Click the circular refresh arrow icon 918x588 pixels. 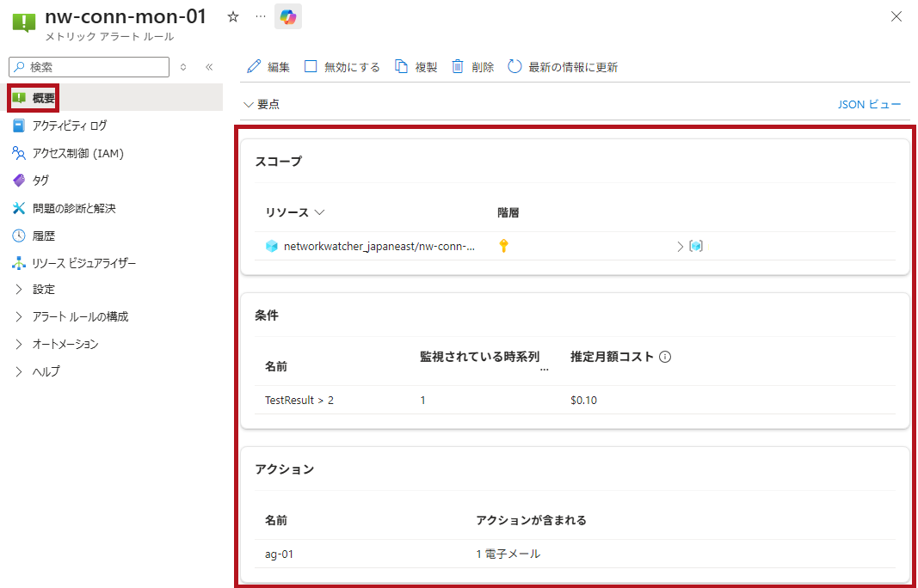[x=514, y=67]
